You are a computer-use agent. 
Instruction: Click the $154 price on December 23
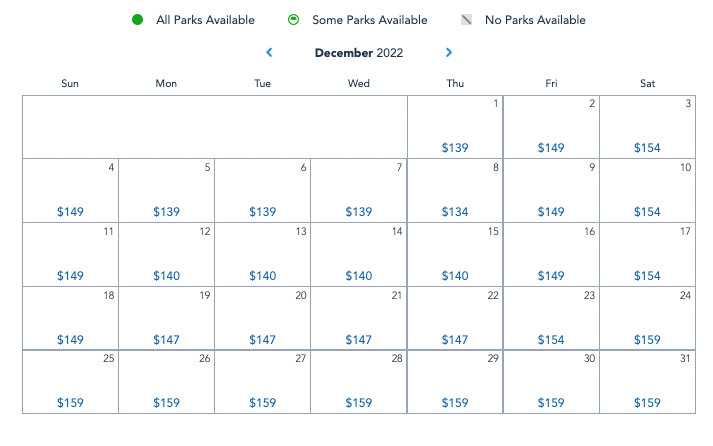tap(551, 340)
